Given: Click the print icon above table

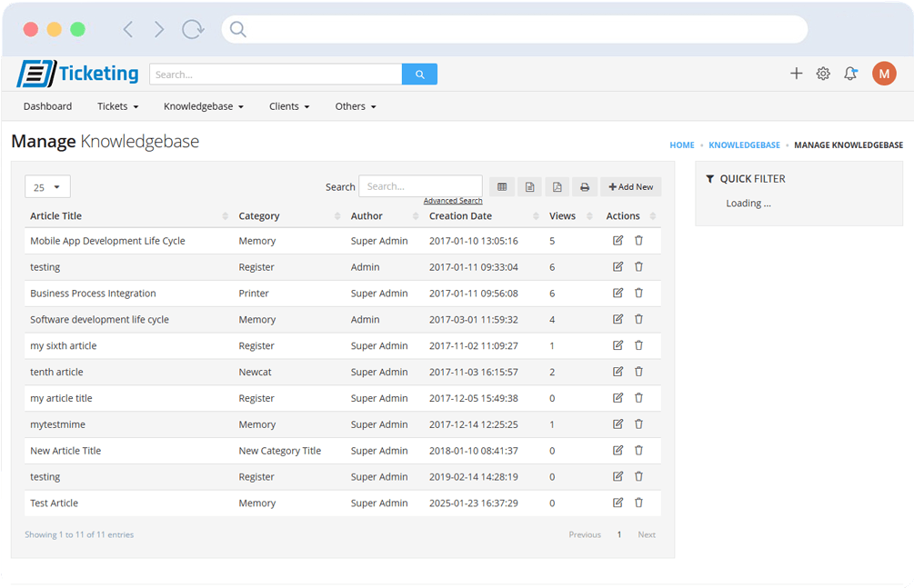Looking at the screenshot, I should point(585,187).
